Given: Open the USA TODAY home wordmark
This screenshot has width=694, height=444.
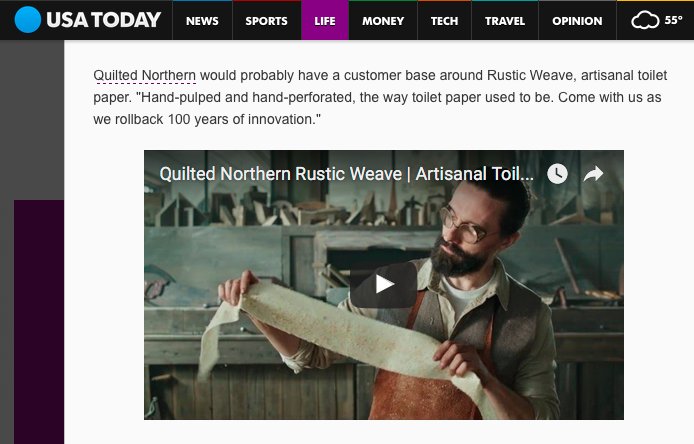Looking at the screenshot, I should click(x=103, y=20).
